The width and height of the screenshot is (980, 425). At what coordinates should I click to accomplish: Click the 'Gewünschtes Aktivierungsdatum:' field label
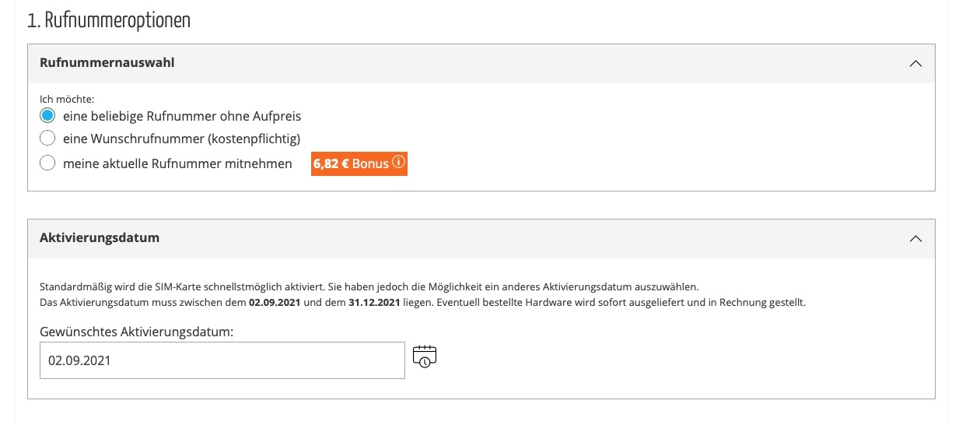point(137,332)
